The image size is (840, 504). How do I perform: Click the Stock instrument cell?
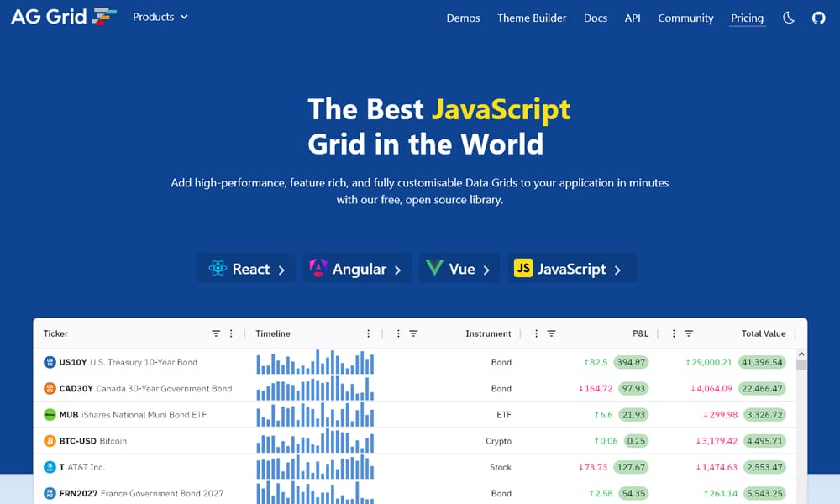point(501,467)
